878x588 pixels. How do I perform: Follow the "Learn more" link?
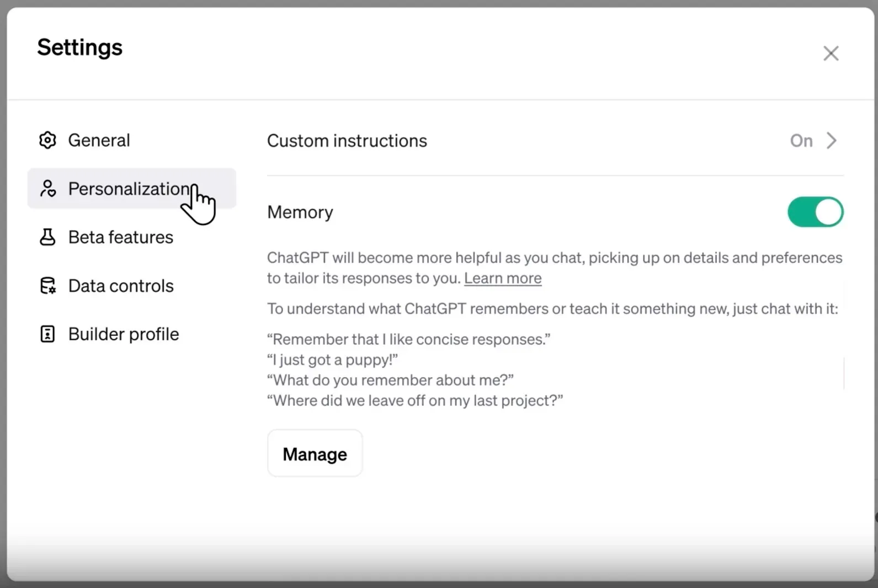click(502, 278)
